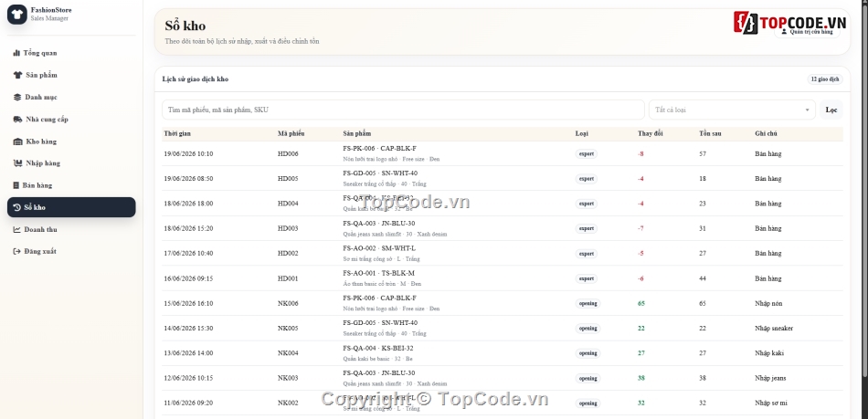Click the timestamp 19/06/2026 10:10
Screen dimensions: 868x419
(188, 153)
